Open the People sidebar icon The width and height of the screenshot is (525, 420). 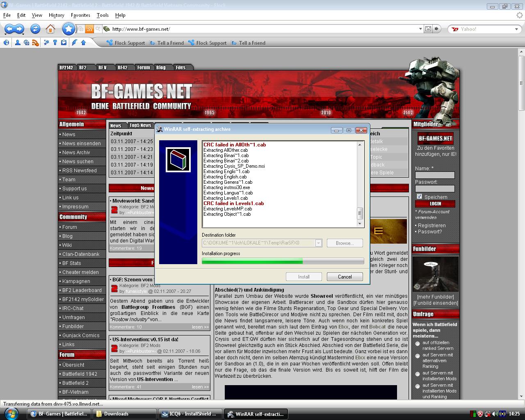click(18, 43)
